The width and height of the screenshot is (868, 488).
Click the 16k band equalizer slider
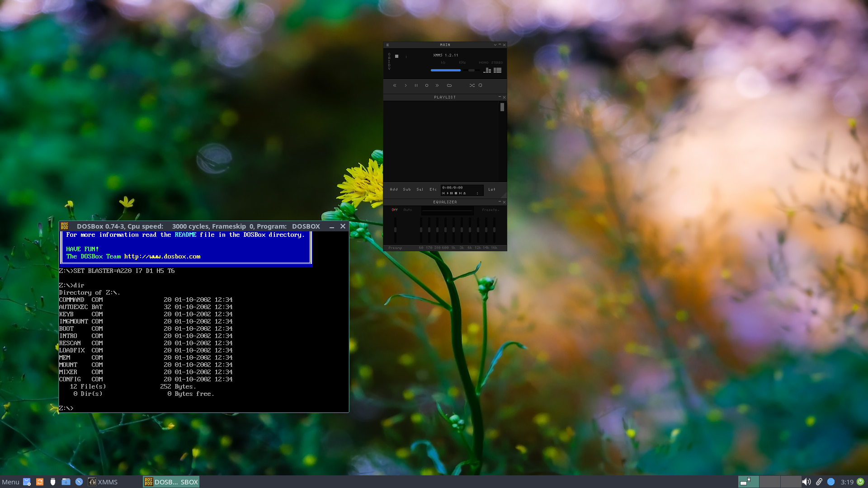coord(494,230)
